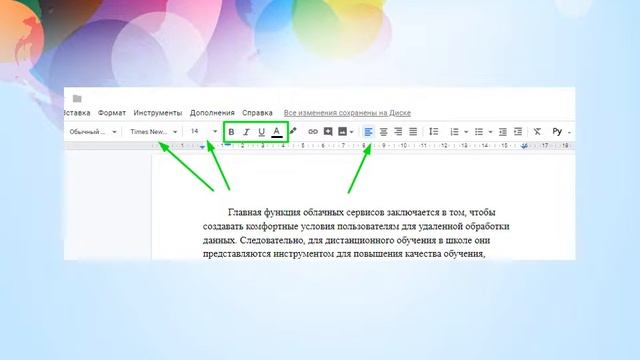Open the paragraph style dropdown 'Обычный'
Viewport: 640px width, 360px height.
pyautogui.click(x=93, y=132)
